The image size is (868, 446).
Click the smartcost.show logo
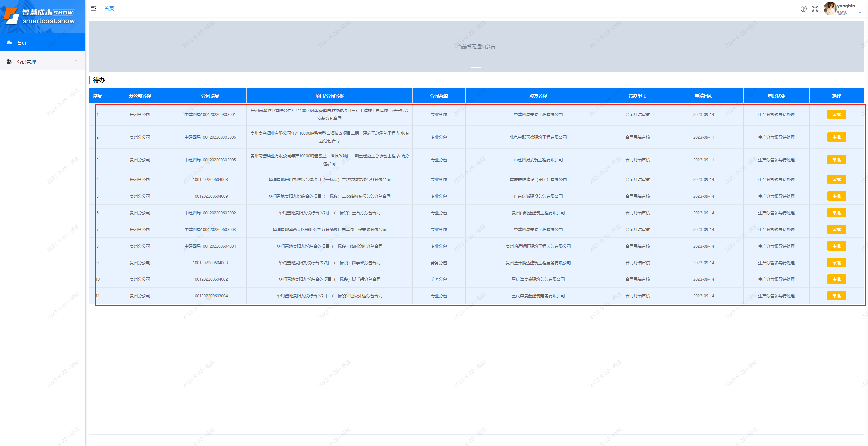click(40, 16)
